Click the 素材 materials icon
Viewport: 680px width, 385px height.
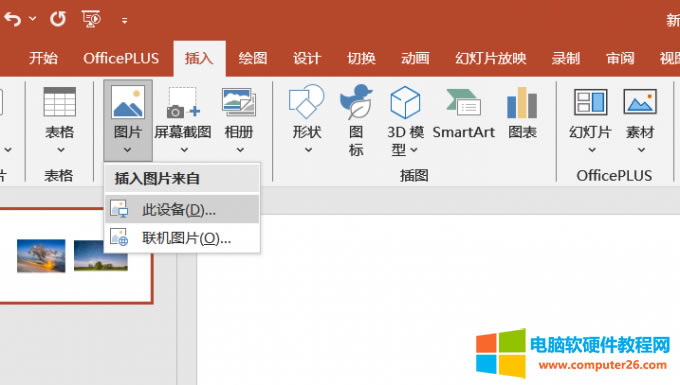point(640,101)
